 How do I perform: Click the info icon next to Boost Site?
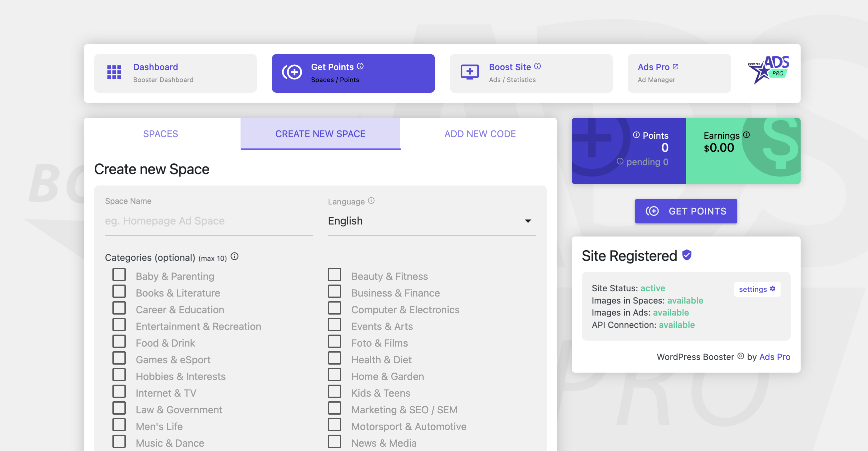537,66
